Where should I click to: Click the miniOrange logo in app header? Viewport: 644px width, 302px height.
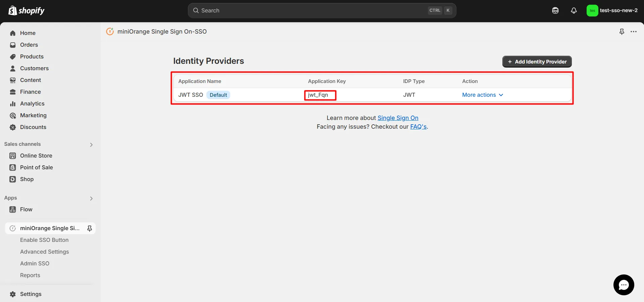click(110, 31)
